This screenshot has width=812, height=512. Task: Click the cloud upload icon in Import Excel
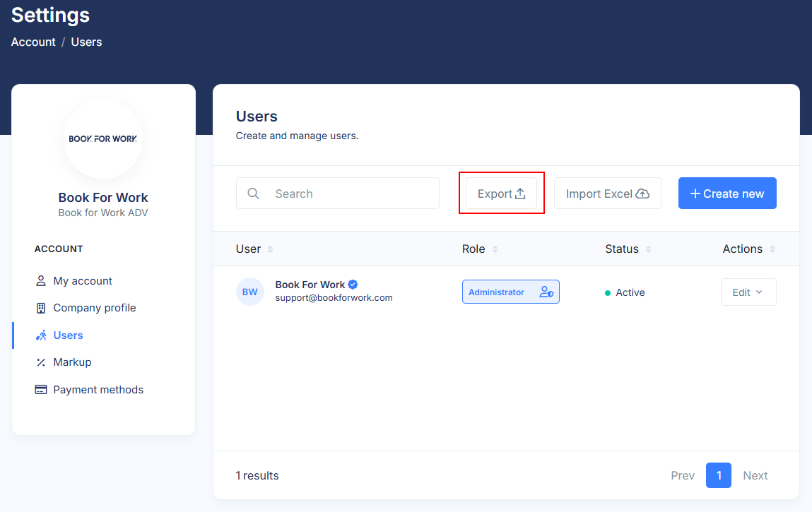pos(642,193)
